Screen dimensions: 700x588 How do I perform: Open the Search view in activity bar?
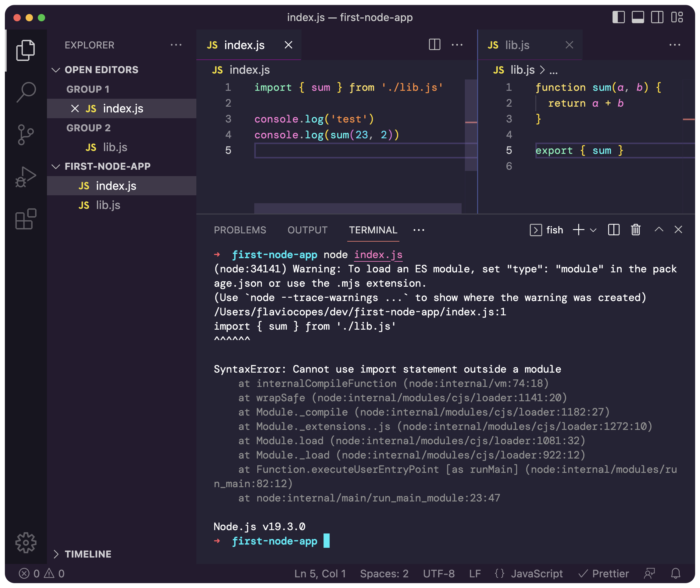pos(26,92)
